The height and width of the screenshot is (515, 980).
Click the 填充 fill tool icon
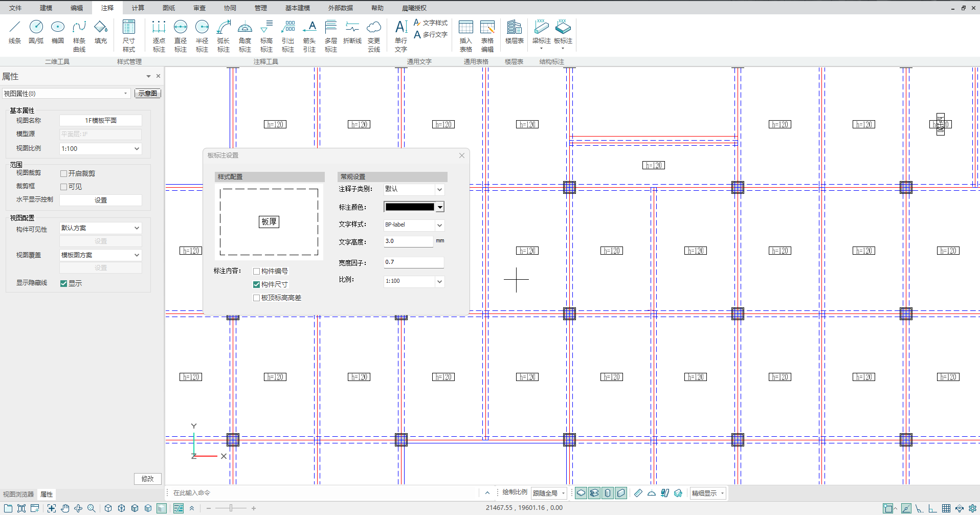pyautogui.click(x=101, y=32)
